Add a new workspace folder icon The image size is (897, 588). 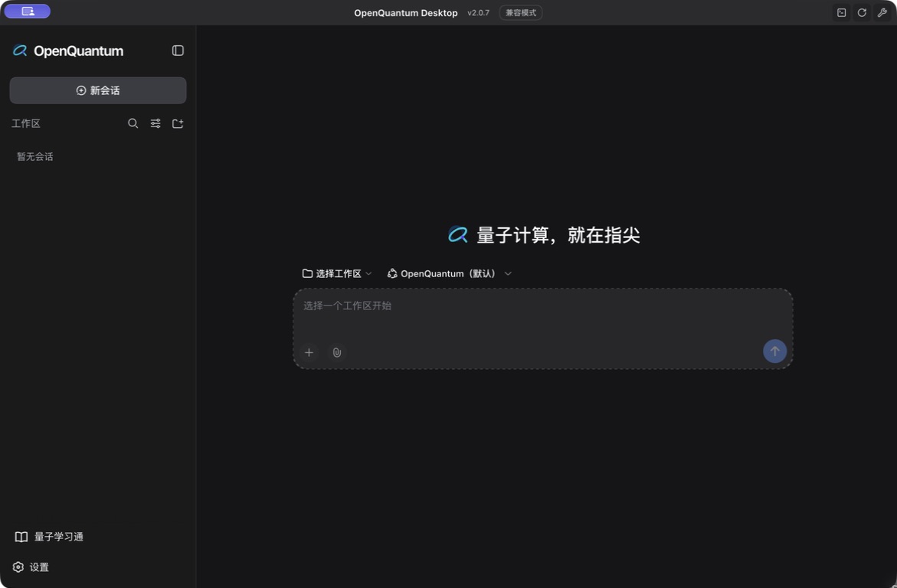(x=178, y=123)
